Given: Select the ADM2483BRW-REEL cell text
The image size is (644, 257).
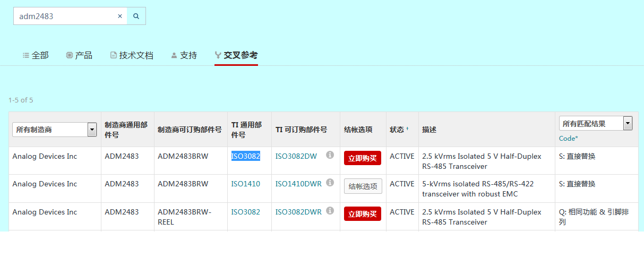Looking at the screenshot, I should 184,217.
